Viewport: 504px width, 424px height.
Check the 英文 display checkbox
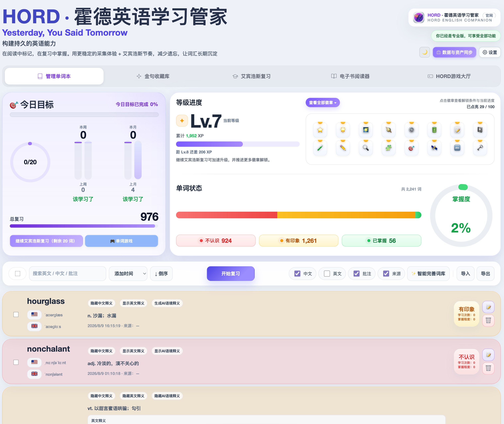click(x=327, y=274)
